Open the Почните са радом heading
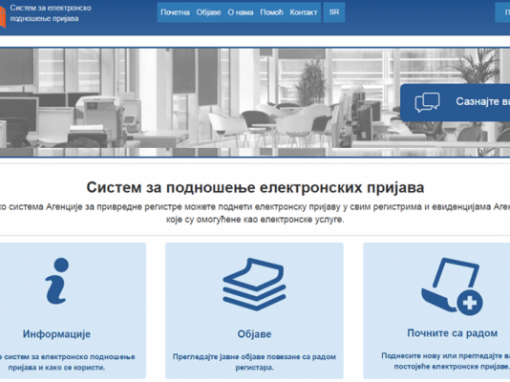 452,333
